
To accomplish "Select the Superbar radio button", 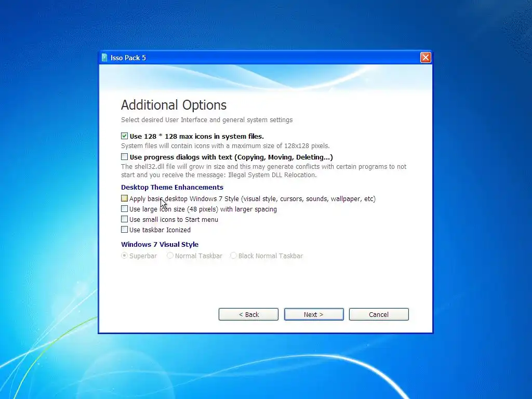I will pyautogui.click(x=125, y=256).
